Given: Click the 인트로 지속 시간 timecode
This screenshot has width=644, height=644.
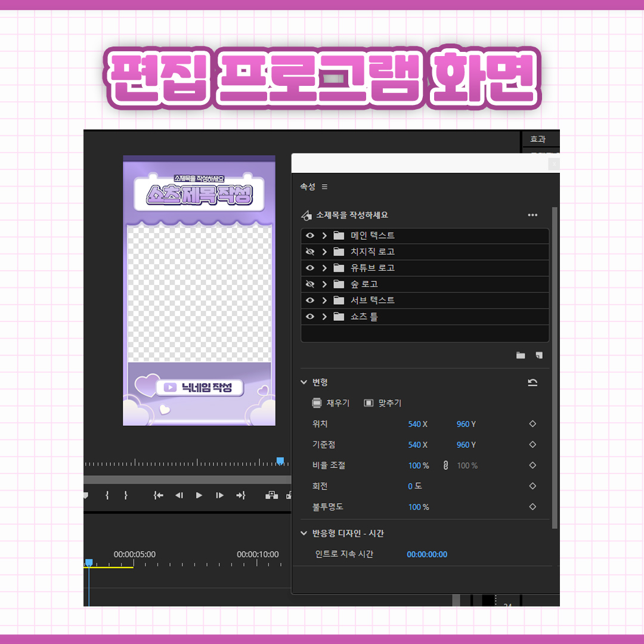Looking at the screenshot, I should click(427, 554).
